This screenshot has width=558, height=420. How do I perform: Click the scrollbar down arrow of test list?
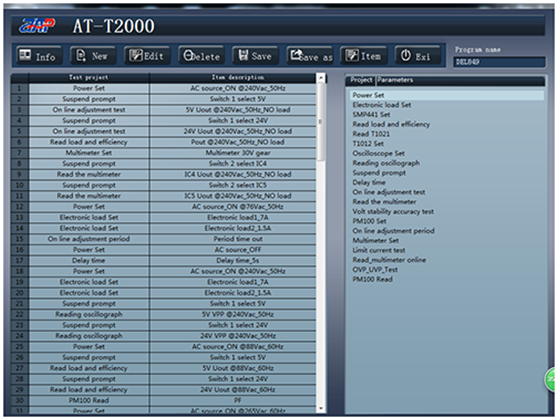(x=321, y=409)
